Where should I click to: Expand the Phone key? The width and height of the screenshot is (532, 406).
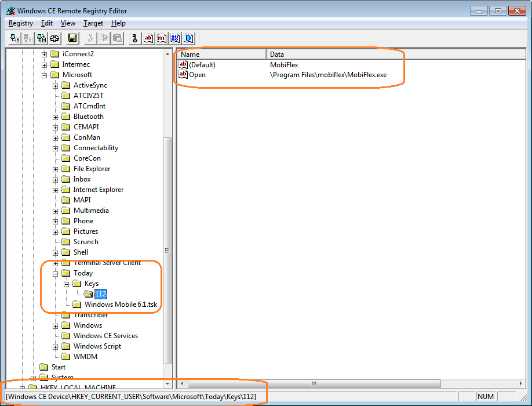[x=55, y=222]
